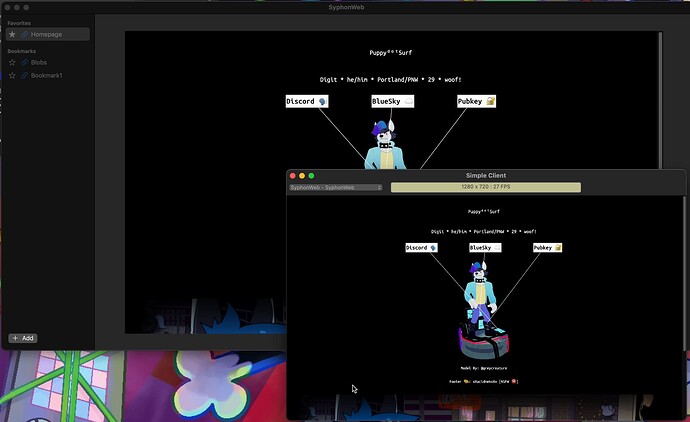This screenshot has height=422, width=690.
Task: Open the Homepage favorite in SyphonWeb sidebar
Action: [48, 34]
